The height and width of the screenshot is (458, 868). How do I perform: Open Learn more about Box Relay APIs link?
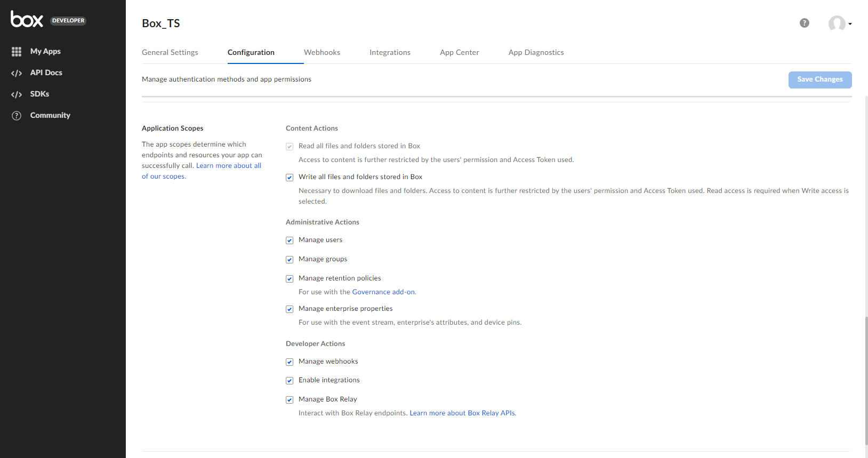pyautogui.click(x=462, y=413)
